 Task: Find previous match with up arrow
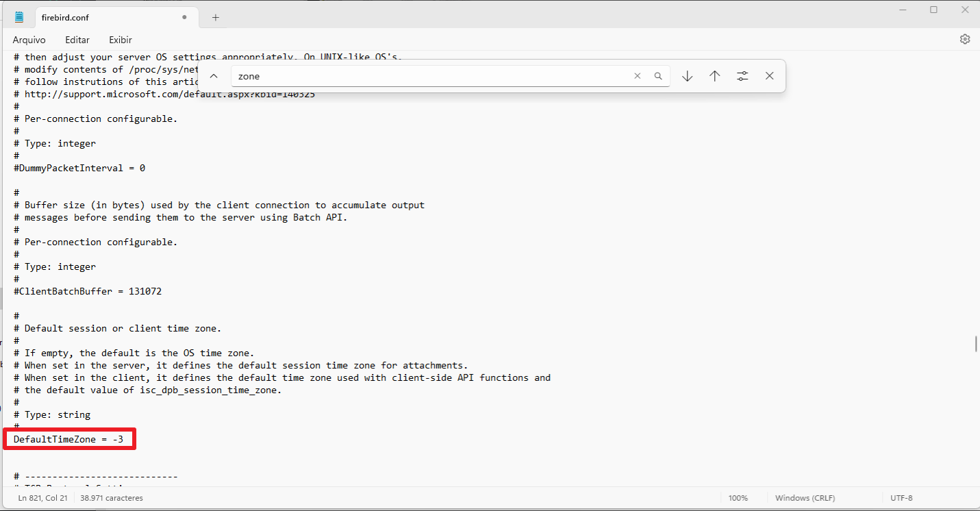point(715,76)
